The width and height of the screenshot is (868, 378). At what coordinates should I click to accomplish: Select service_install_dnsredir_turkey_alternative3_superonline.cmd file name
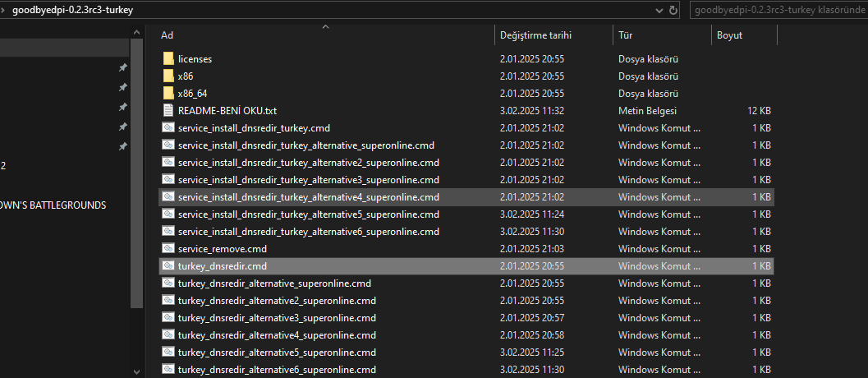tap(309, 180)
